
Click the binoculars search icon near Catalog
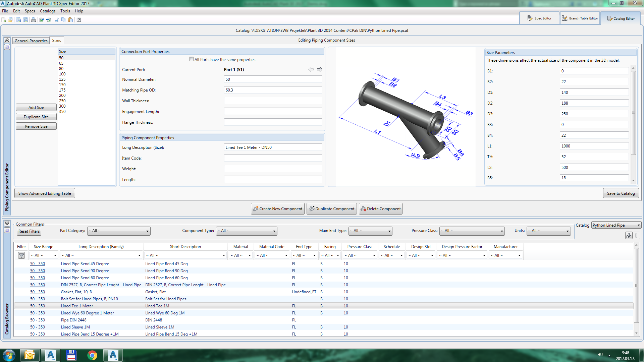629,235
